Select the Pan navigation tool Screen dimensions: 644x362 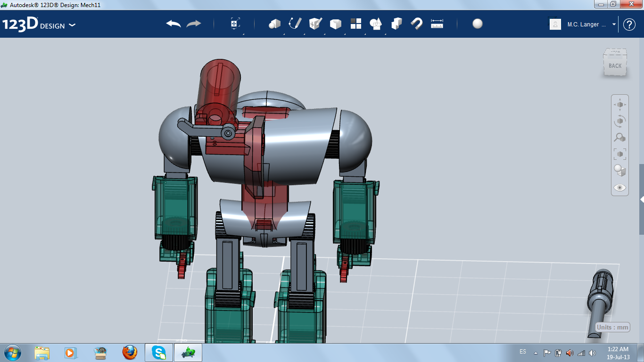(620, 104)
